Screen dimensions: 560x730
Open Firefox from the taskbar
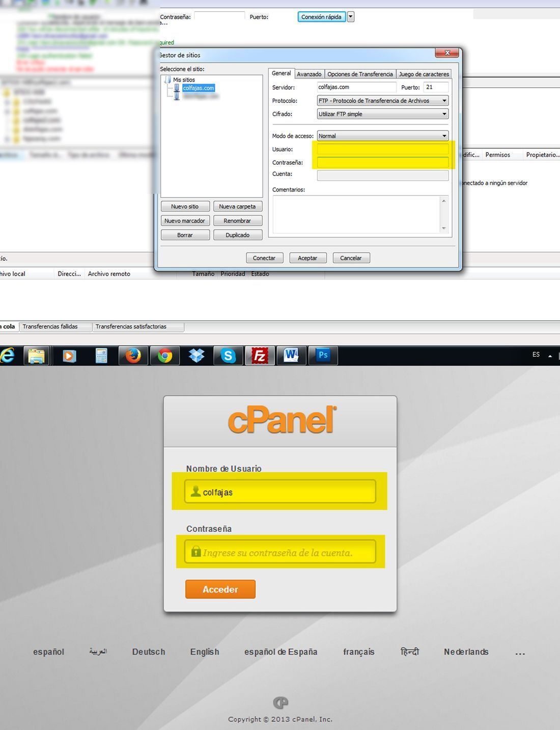pyautogui.click(x=133, y=355)
